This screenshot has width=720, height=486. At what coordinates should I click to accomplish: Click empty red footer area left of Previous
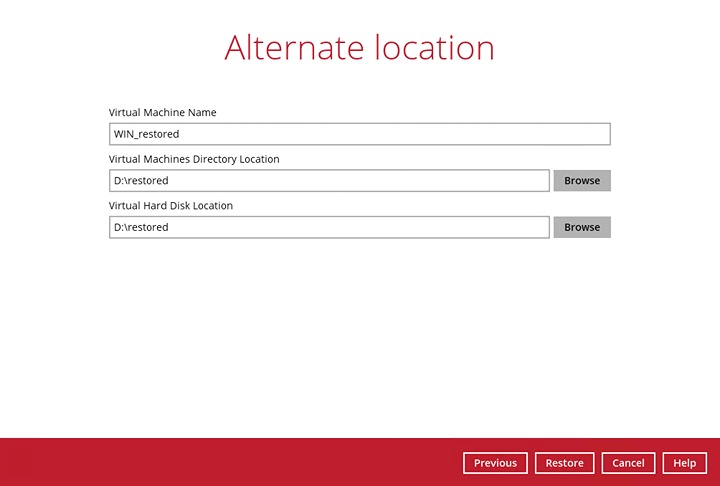pos(230,463)
